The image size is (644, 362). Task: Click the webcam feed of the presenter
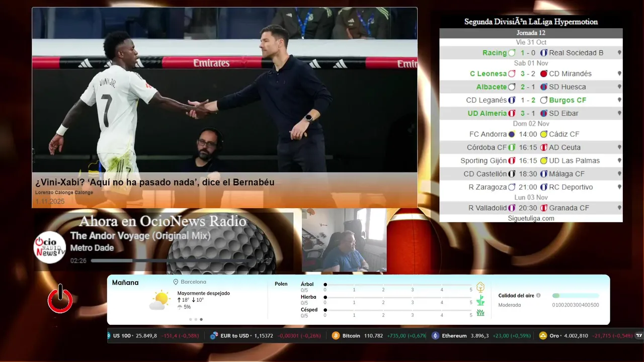[x=344, y=240]
